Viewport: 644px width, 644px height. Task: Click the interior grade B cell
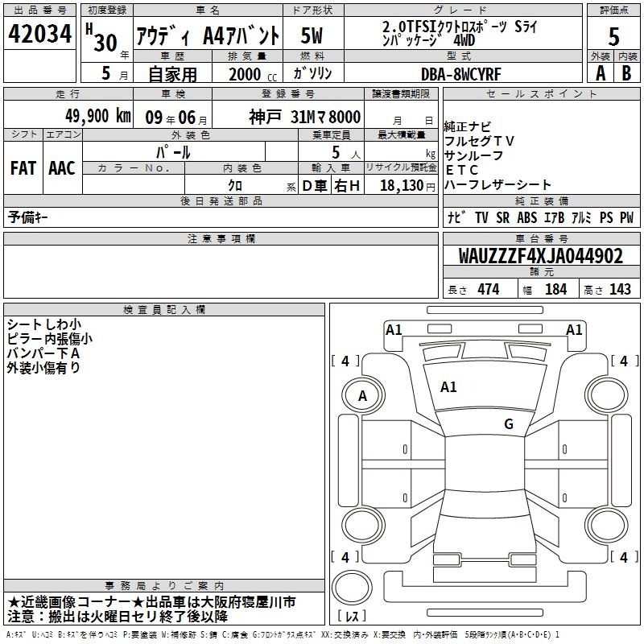pos(627,72)
